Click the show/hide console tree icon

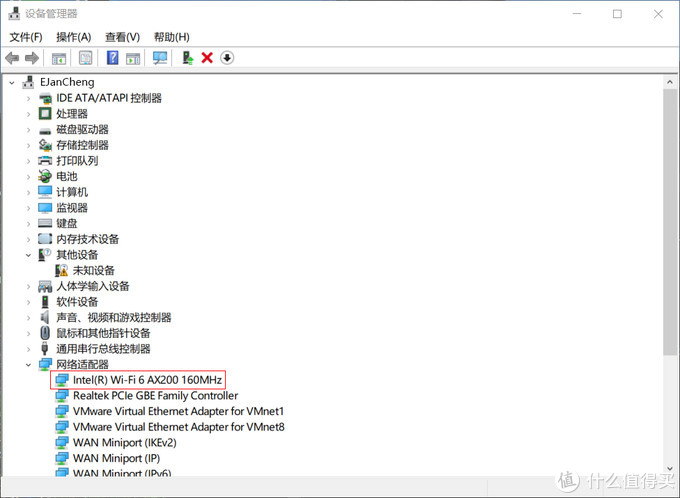point(59,58)
